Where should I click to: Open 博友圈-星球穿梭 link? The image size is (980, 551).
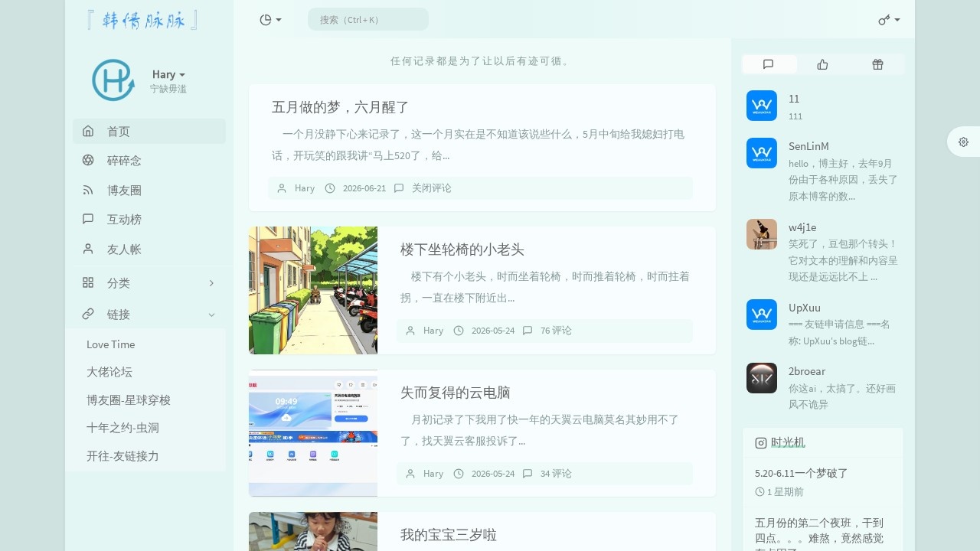tap(129, 399)
